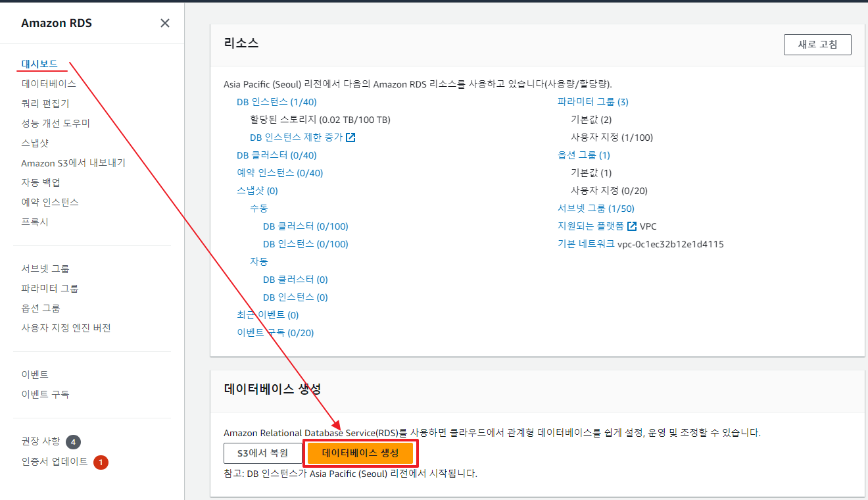Open 권장 사항 in the sidebar
The image size is (868, 500).
[x=41, y=441]
